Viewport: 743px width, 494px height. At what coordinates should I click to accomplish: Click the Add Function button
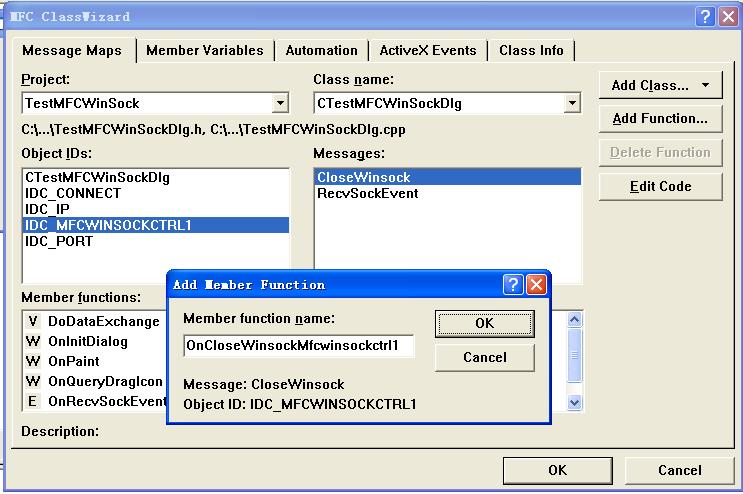click(661, 118)
